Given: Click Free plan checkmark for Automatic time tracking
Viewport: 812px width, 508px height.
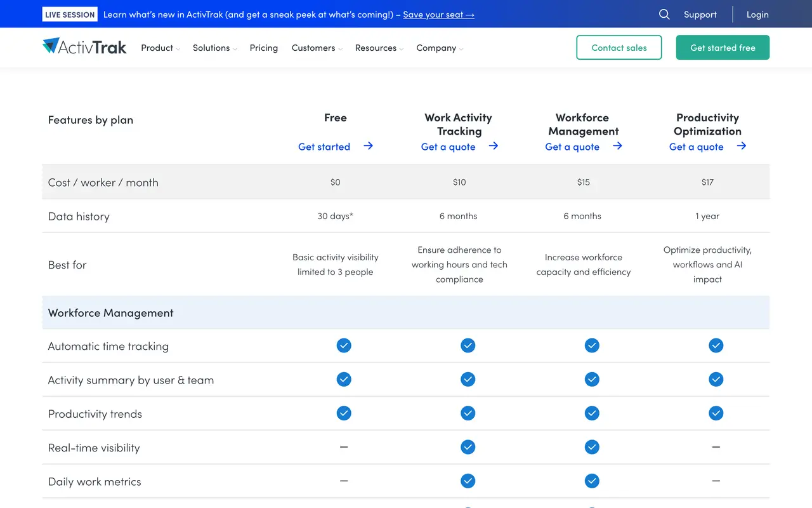Looking at the screenshot, I should [344, 345].
